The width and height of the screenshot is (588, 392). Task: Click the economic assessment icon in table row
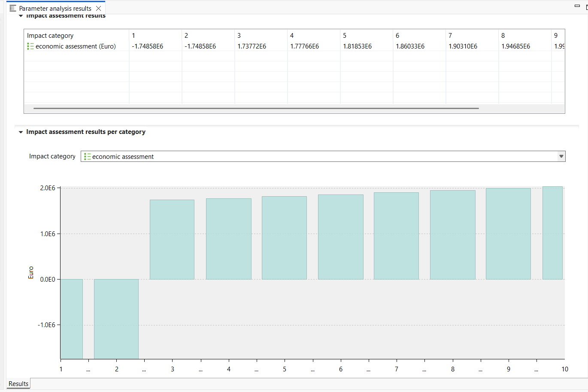[30, 46]
